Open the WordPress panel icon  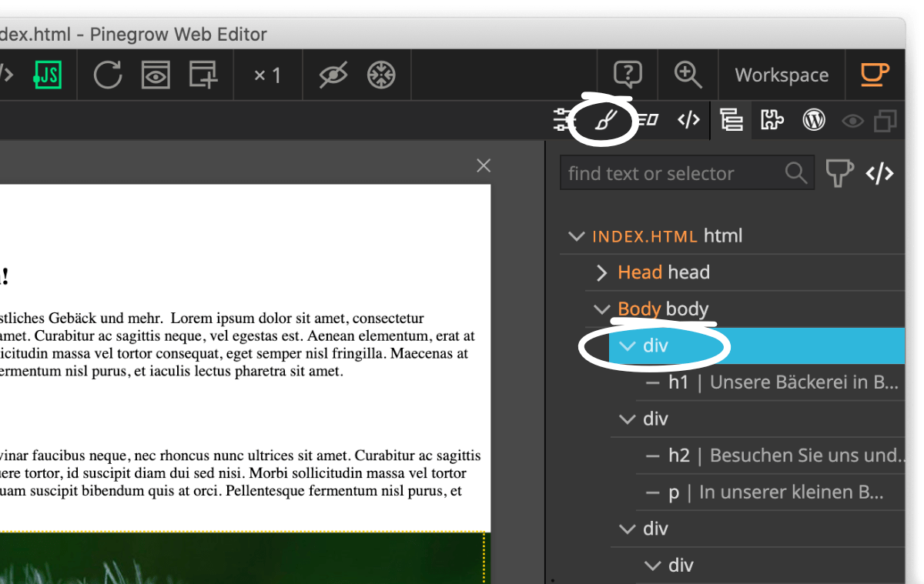814,120
